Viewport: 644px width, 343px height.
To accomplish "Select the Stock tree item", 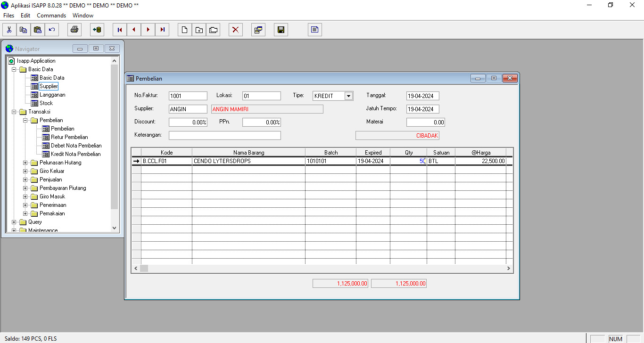I will coord(46,103).
